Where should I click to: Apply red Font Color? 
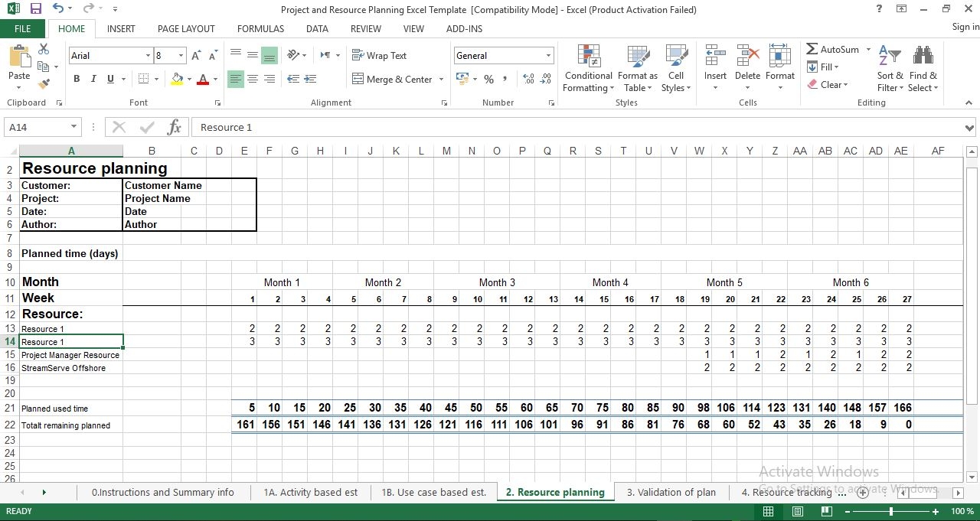coord(203,79)
